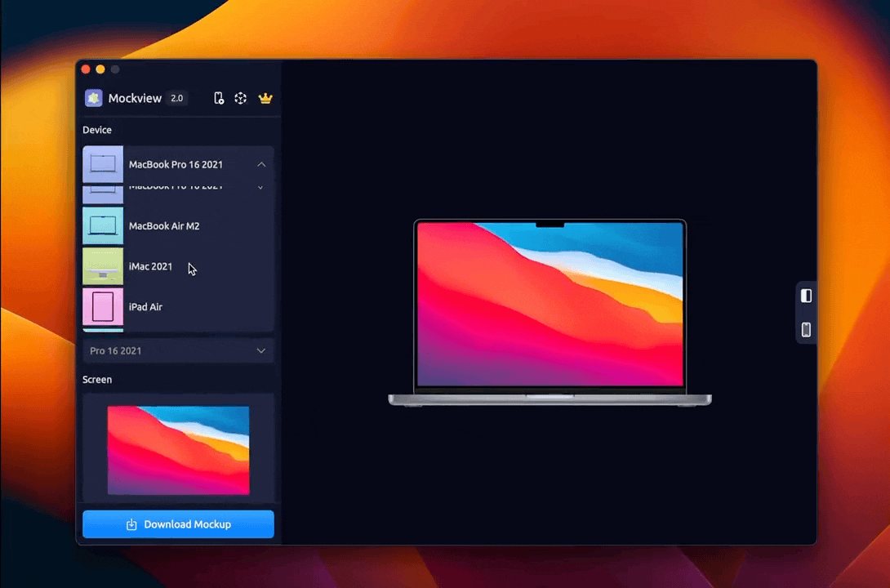Collapse the device list using up chevron
Screen dimensions: 890x588
[x=261, y=164]
